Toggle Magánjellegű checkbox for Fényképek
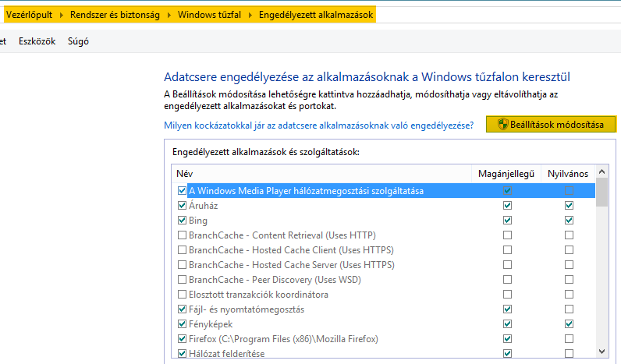The width and height of the screenshot is (621, 364). pyautogui.click(x=507, y=323)
